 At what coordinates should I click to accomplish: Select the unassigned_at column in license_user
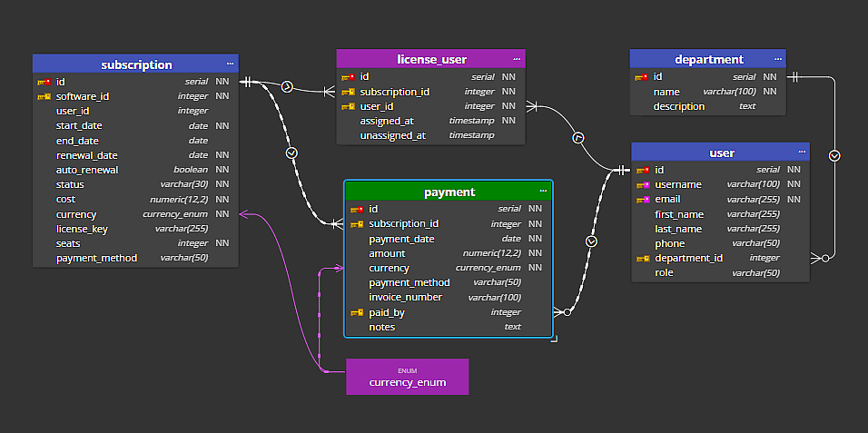[x=430, y=135]
